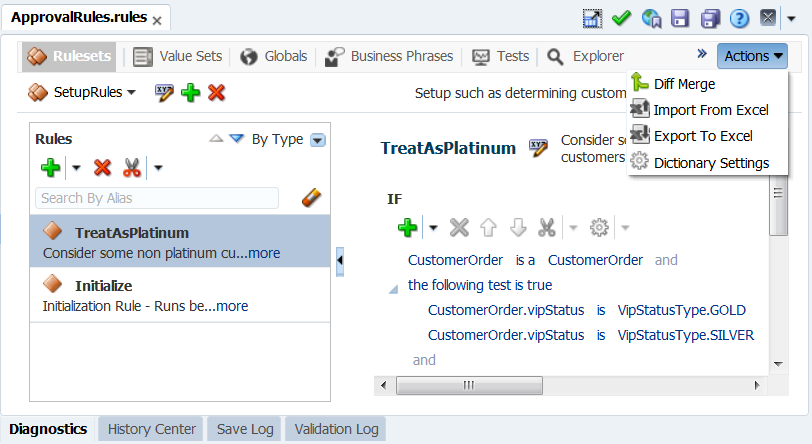The width and height of the screenshot is (812, 444).
Task: Click the red X delete ruleset icon
Action: [x=216, y=93]
